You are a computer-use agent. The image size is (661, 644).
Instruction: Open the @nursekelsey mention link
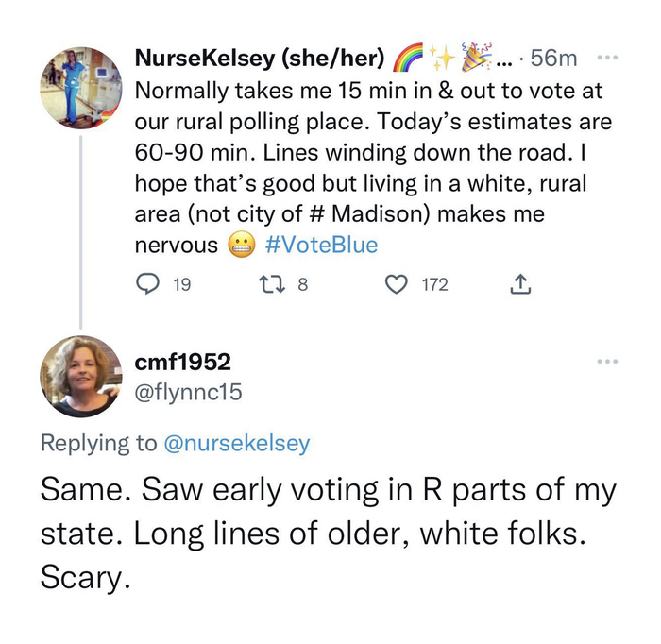236,443
